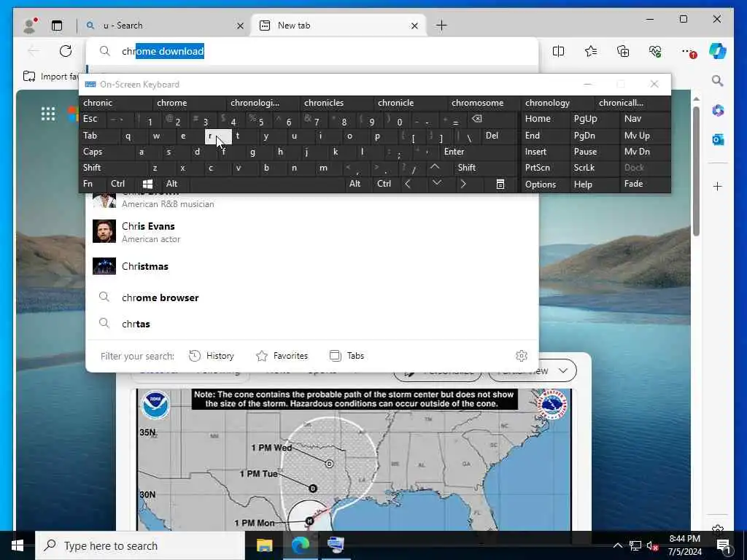Image resolution: width=747 pixels, height=560 pixels.
Task: Toggle the ScrLk key
Action: click(594, 168)
